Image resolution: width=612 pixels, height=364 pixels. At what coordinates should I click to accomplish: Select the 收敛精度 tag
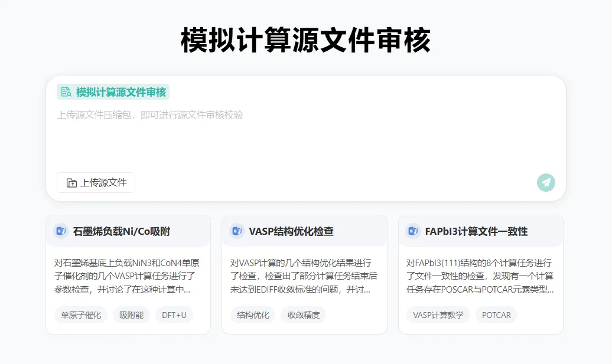click(x=304, y=315)
